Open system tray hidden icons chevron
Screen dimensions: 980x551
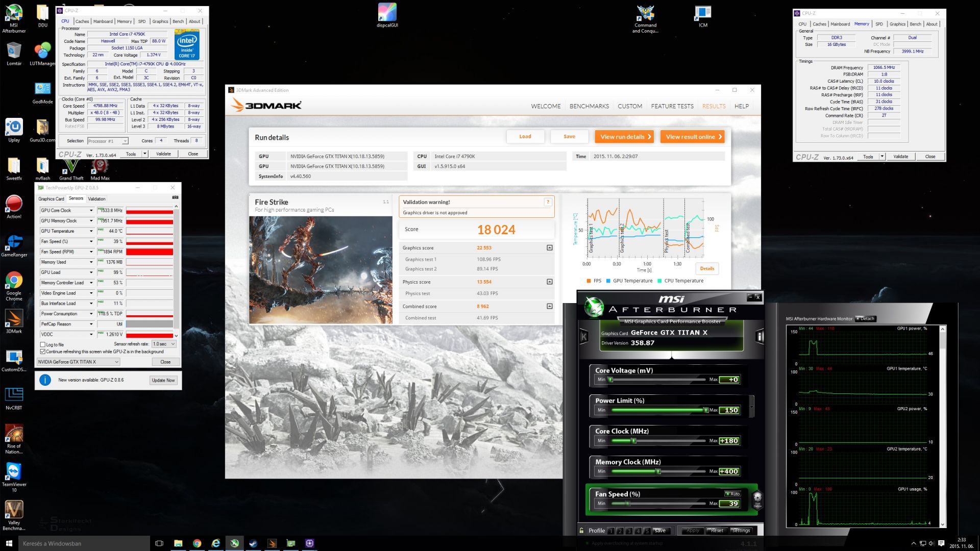pyautogui.click(x=913, y=543)
